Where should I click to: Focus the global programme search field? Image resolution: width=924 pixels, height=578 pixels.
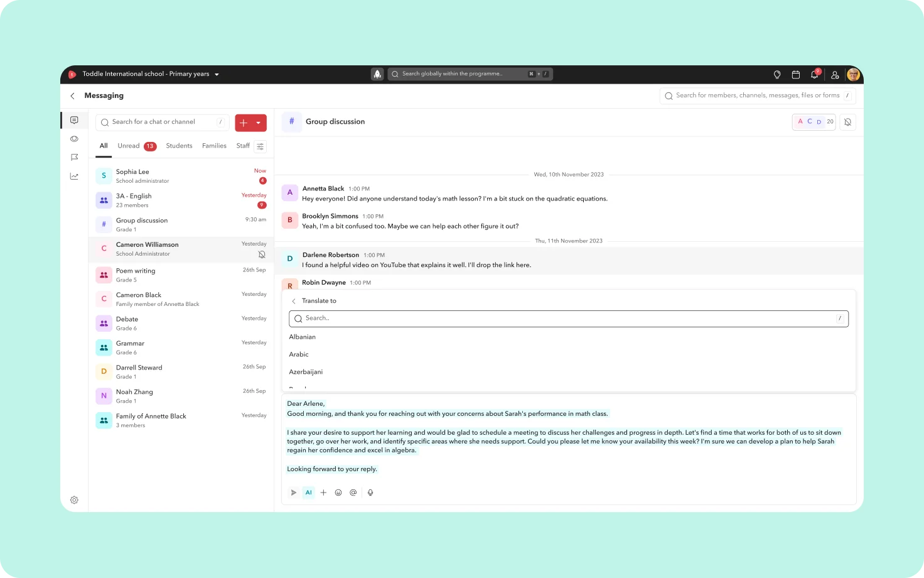(x=470, y=74)
